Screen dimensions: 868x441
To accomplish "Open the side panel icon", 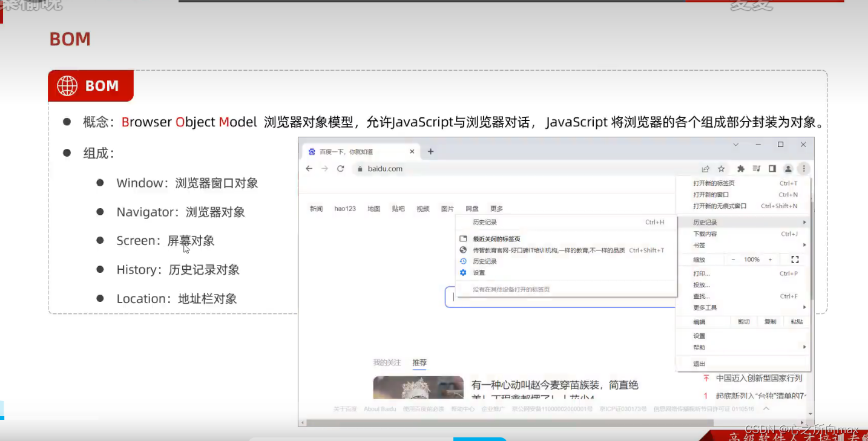I will coord(772,169).
